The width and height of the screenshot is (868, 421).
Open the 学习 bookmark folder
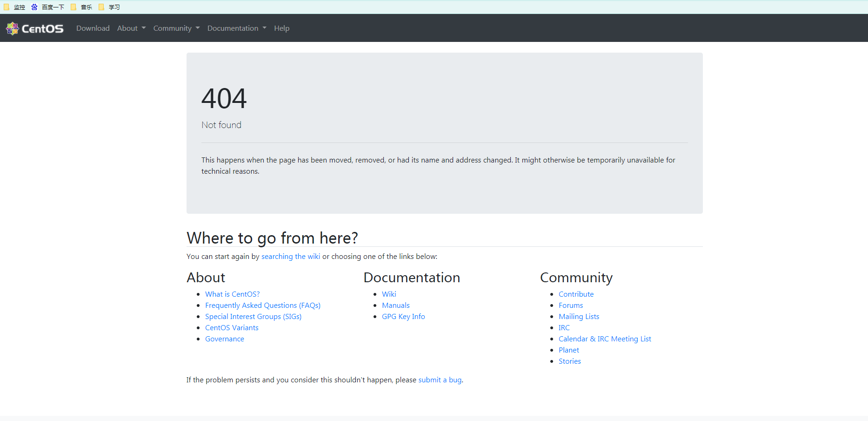coord(109,7)
